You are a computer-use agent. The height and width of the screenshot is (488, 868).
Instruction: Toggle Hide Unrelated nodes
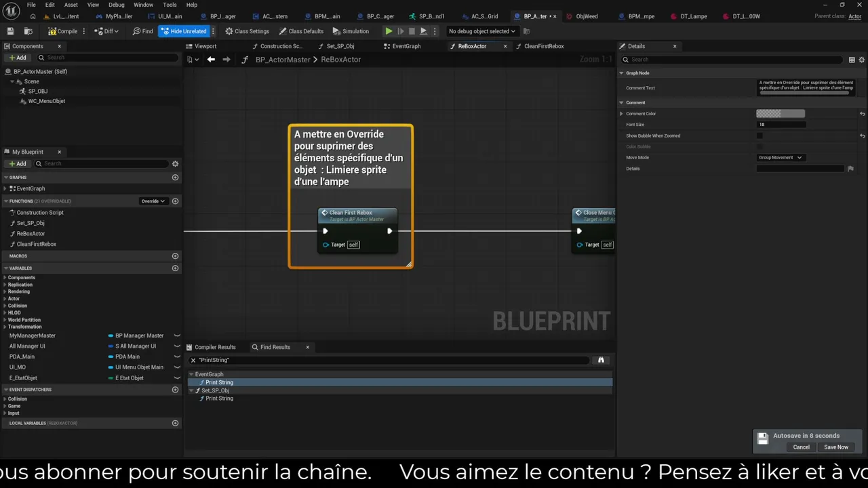(x=184, y=31)
